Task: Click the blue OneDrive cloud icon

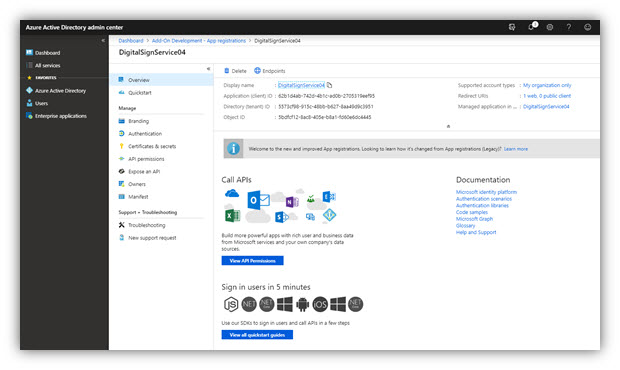Action: pos(232,193)
